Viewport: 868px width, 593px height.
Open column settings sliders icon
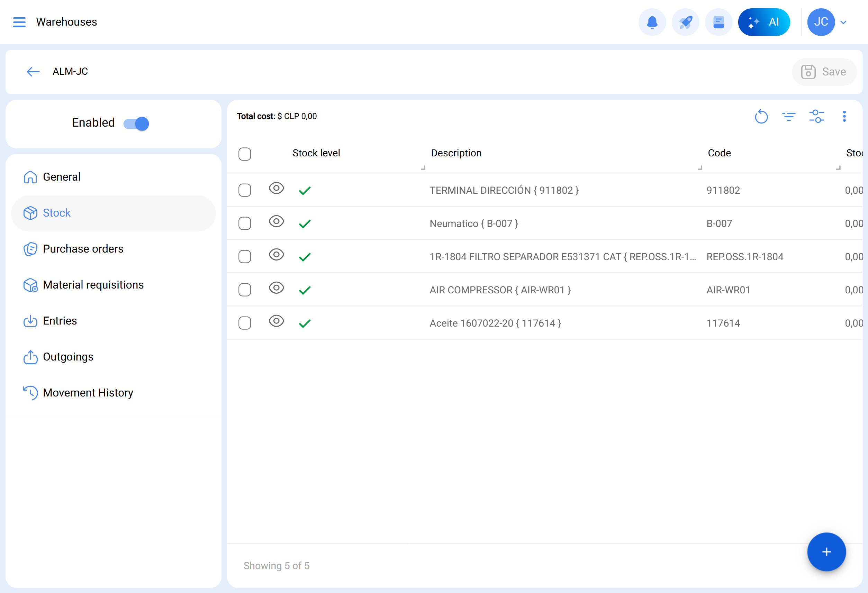[x=816, y=117]
